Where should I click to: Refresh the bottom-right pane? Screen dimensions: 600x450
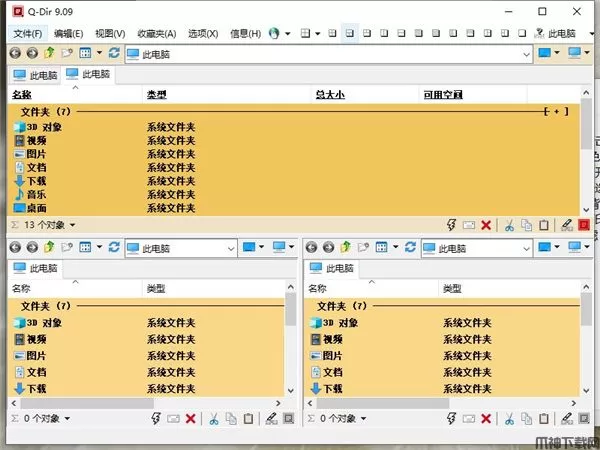[410, 247]
